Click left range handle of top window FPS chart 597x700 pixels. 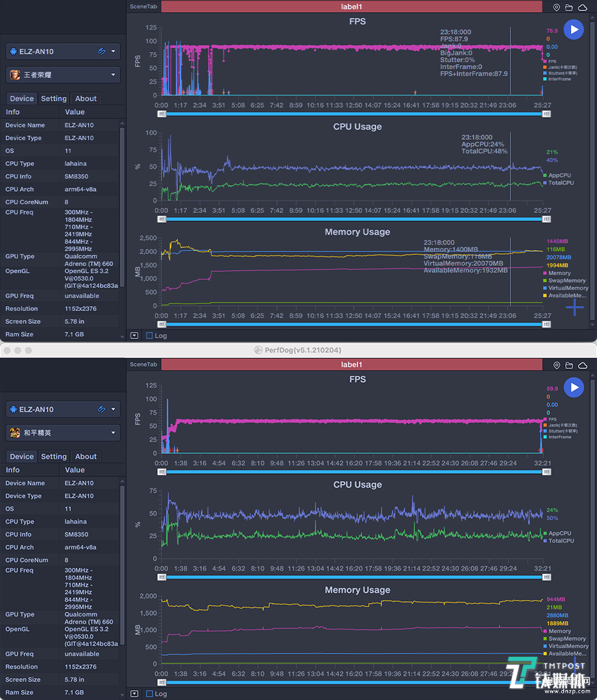point(162,114)
